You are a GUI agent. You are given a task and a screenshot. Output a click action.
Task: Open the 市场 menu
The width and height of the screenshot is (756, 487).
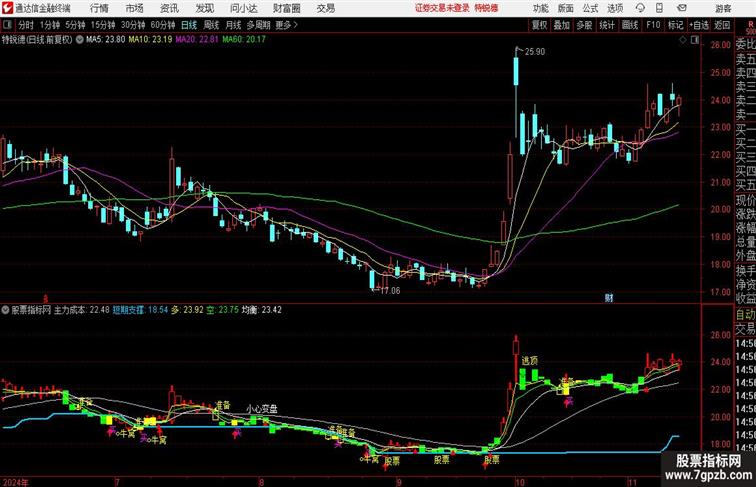135,8
